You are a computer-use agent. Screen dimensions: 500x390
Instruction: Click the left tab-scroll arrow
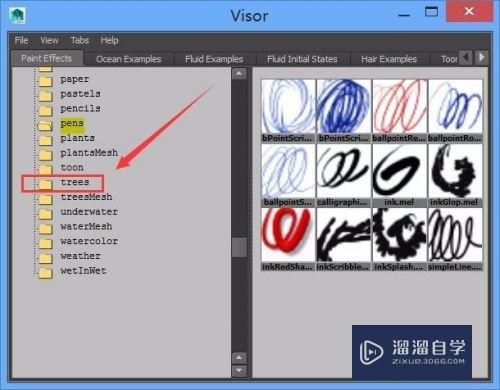coord(466,57)
